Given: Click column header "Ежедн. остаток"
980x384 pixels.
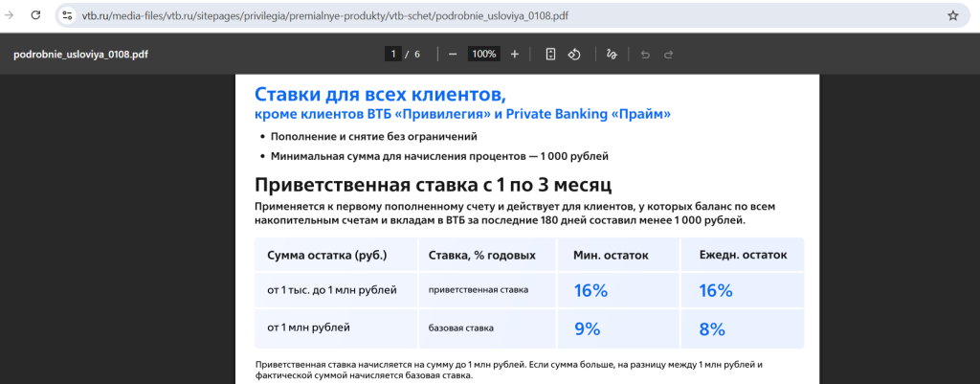Looking at the screenshot, I should click(x=743, y=255).
